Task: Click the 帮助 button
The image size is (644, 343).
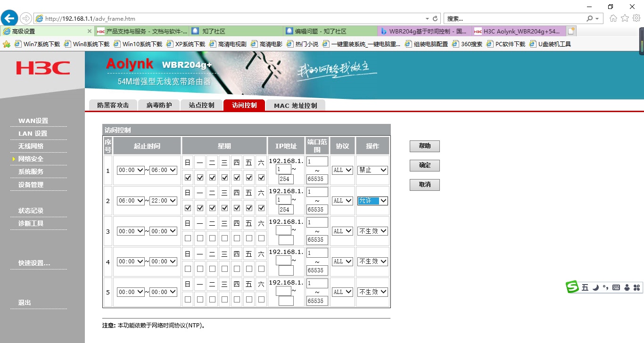Action: tap(425, 146)
